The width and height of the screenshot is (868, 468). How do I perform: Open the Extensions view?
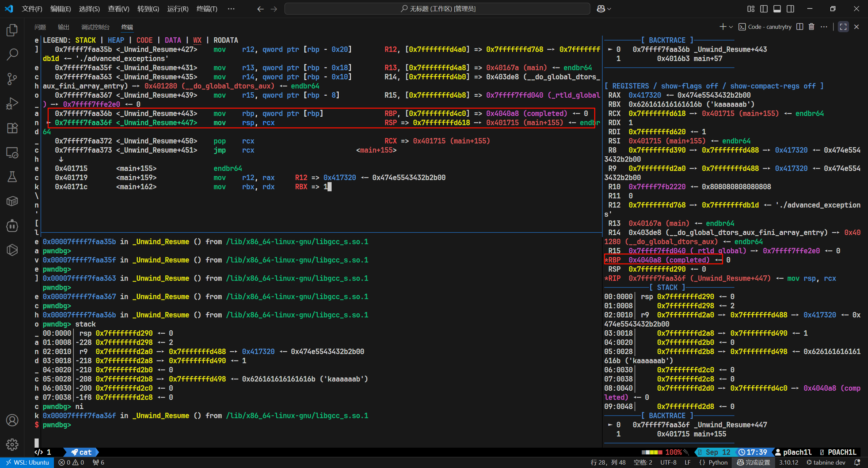click(x=12, y=128)
